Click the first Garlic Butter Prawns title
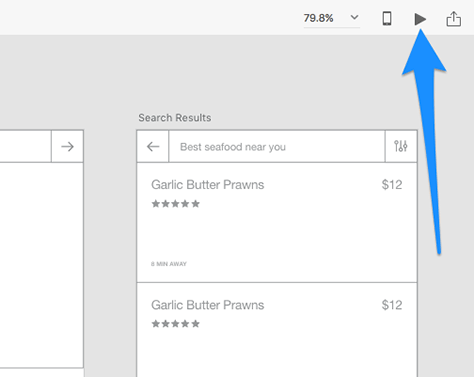 pyautogui.click(x=208, y=185)
